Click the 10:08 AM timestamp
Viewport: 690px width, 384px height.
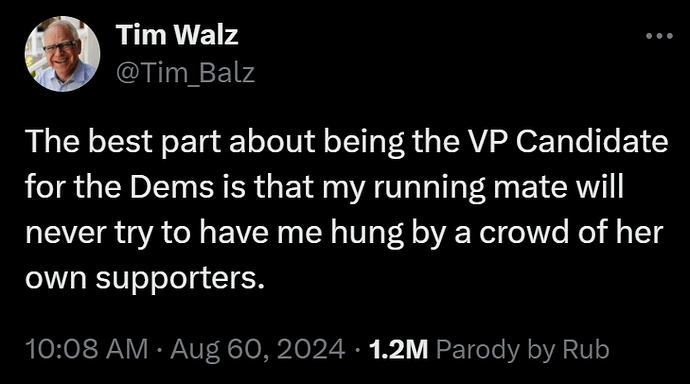87,349
